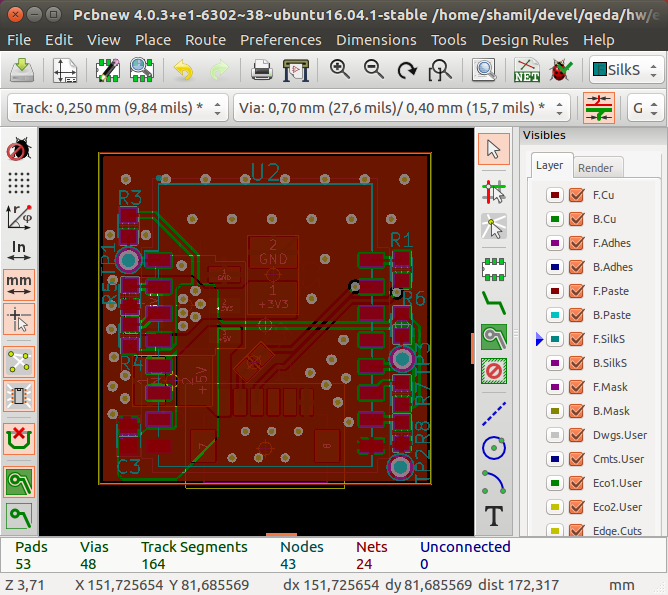Open the Footprint viewer icon
The height and width of the screenshot is (595, 668).
[x=141, y=70]
